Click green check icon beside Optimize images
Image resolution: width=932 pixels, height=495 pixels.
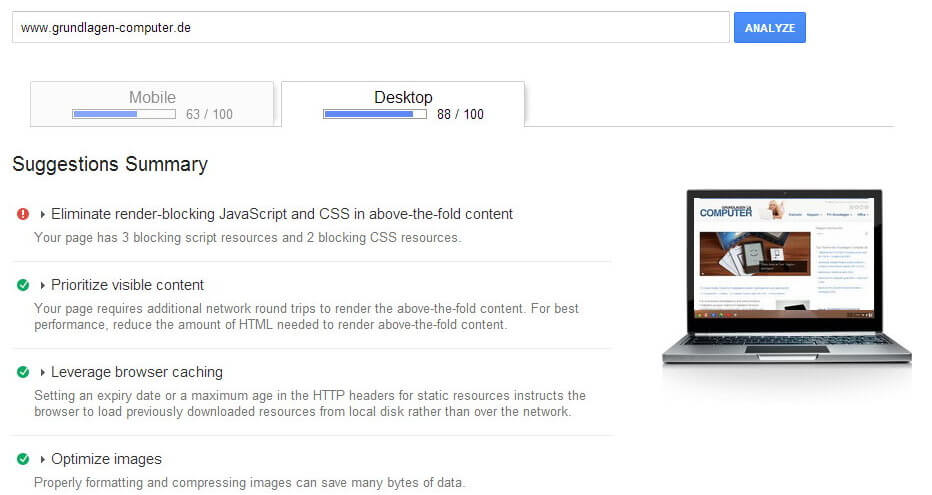coord(23,459)
